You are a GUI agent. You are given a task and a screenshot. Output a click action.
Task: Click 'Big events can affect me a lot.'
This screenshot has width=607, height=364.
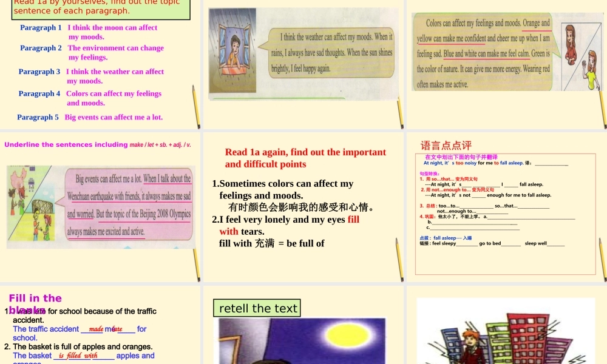[114, 117]
